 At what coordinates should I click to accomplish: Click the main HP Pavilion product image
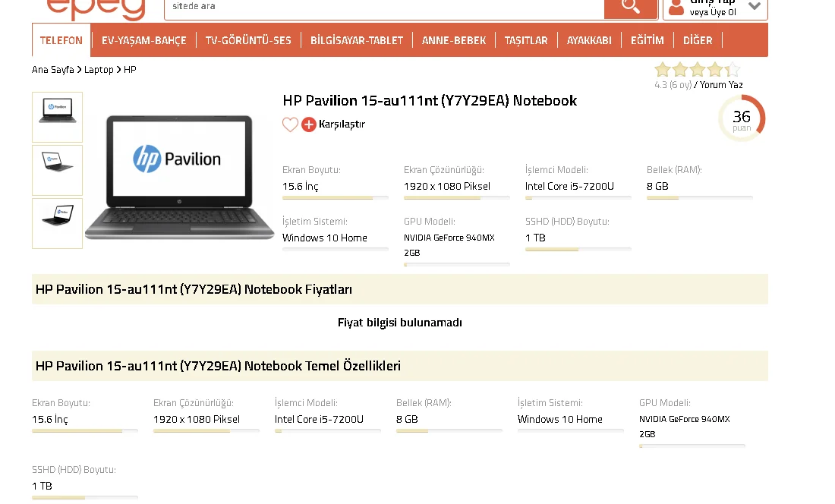[179, 177]
